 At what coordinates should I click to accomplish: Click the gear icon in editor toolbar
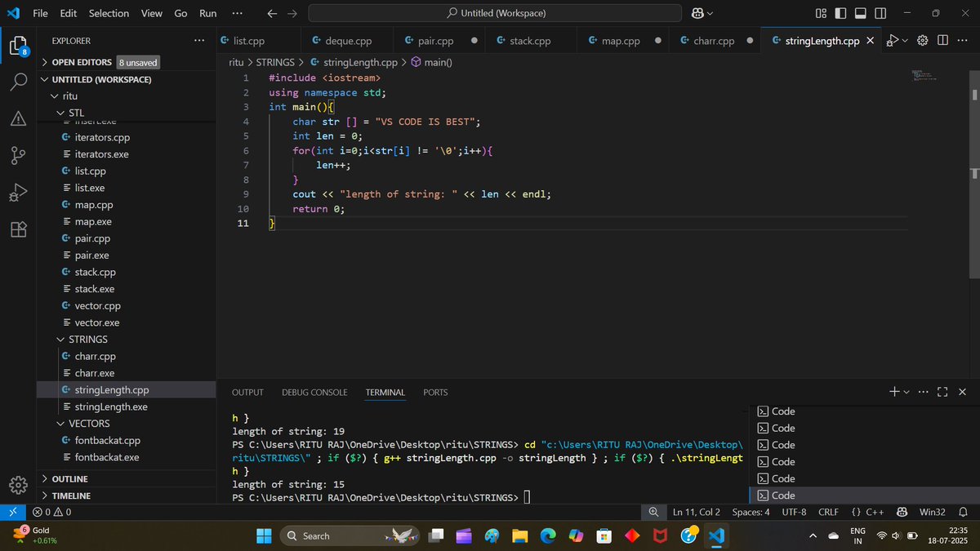[923, 40]
